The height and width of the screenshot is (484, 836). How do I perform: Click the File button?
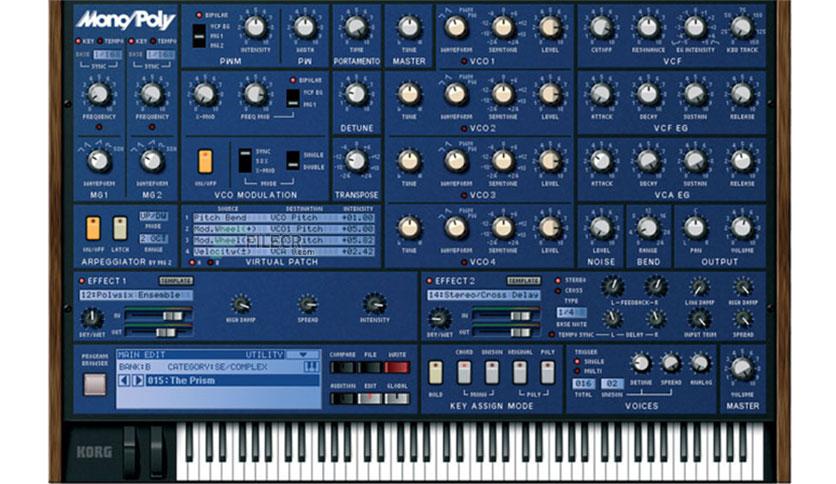pyautogui.click(x=370, y=367)
